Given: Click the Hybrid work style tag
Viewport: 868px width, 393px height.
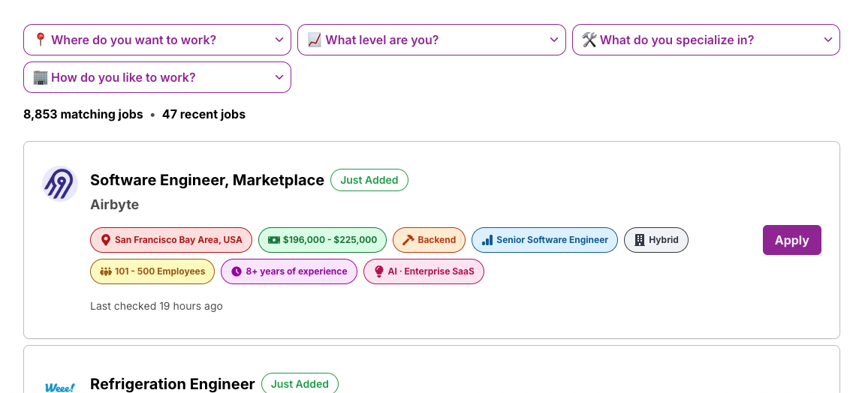Looking at the screenshot, I should [x=656, y=240].
